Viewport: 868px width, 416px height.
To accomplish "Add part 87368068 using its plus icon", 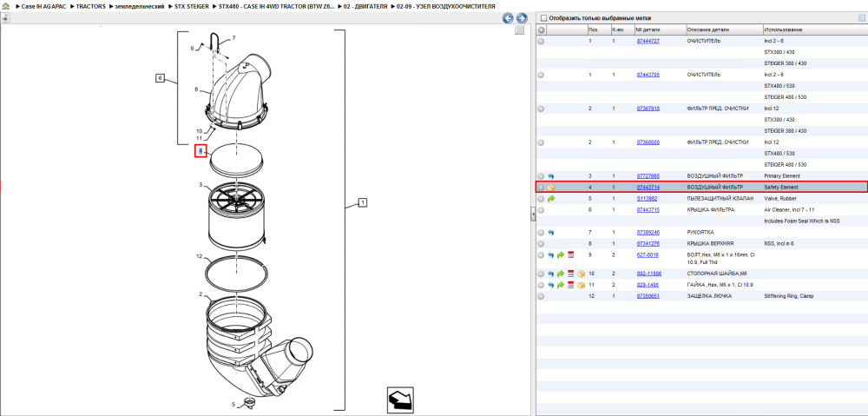I will click(x=542, y=142).
